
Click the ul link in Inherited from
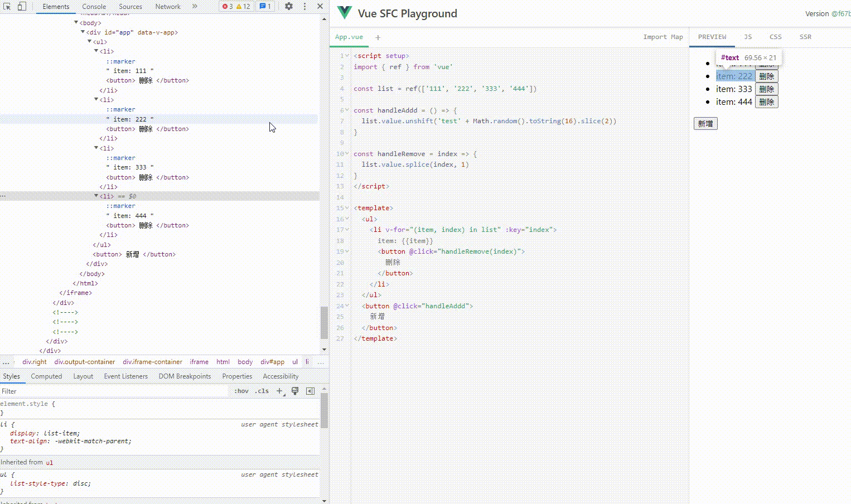click(49, 462)
